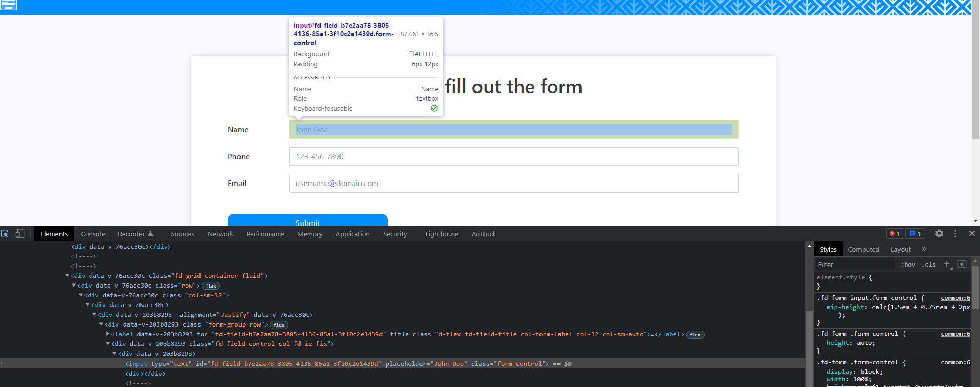Click into the Phone input field
This screenshot has height=387, width=980.
pyautogui.click(x=513, y=157)
